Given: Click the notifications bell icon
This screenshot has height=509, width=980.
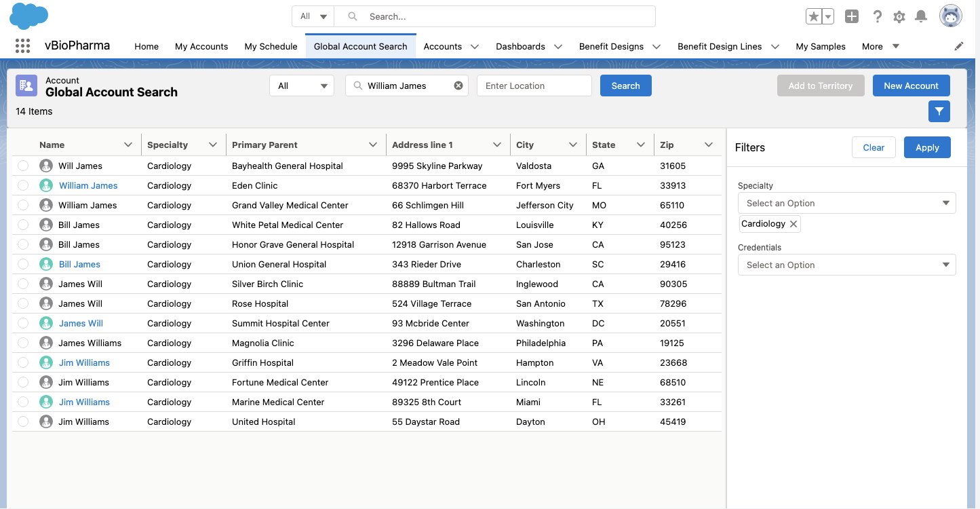Looking at the screenshot, I should 920,17.
